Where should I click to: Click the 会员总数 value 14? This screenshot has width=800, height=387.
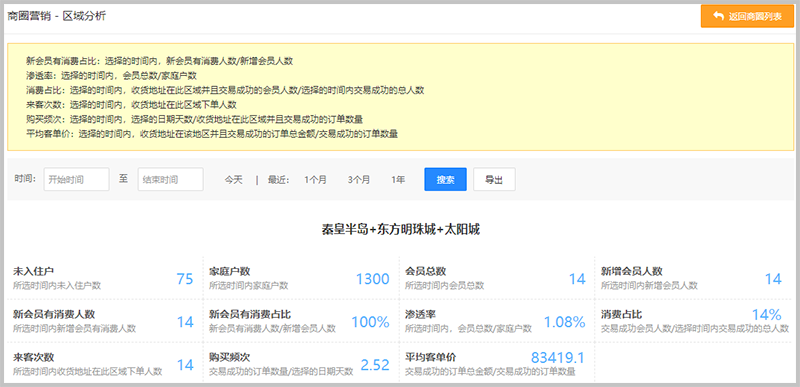click(577, 279)
